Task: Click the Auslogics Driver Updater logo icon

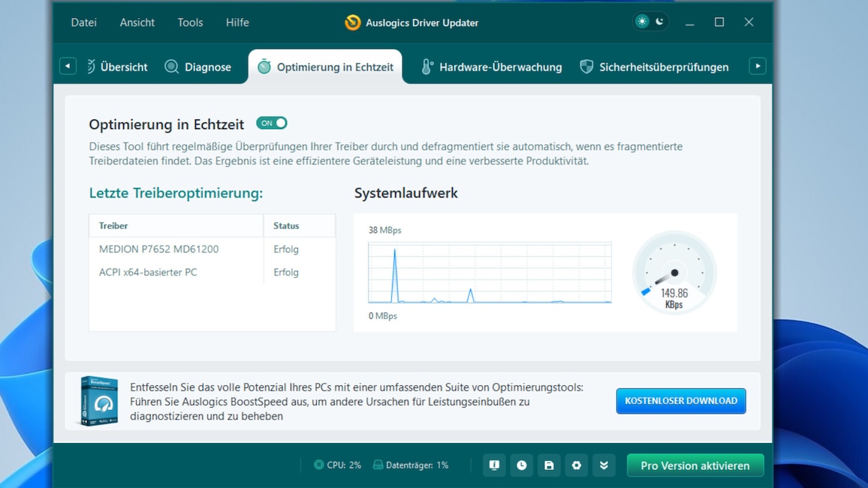Action: point(353,23)
